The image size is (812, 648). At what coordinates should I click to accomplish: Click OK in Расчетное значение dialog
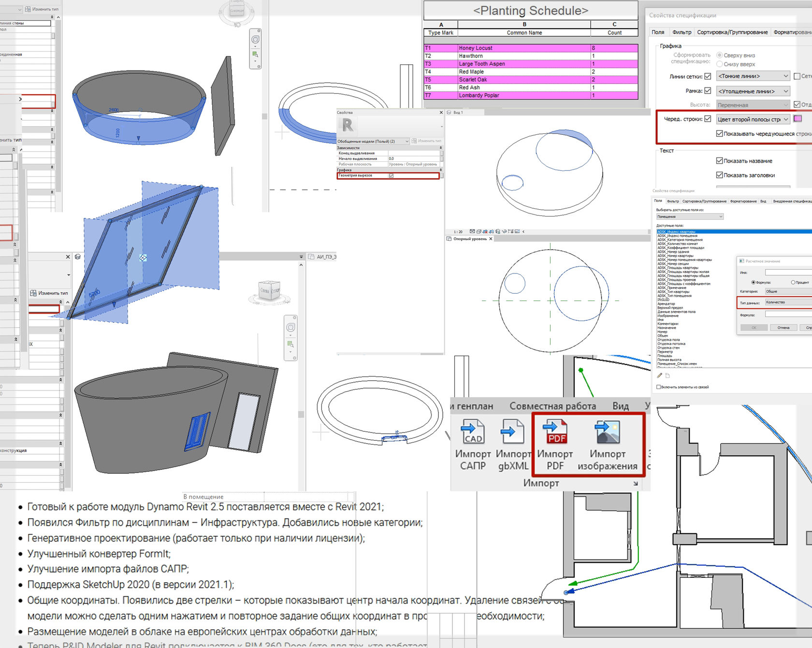pos(754,328)
